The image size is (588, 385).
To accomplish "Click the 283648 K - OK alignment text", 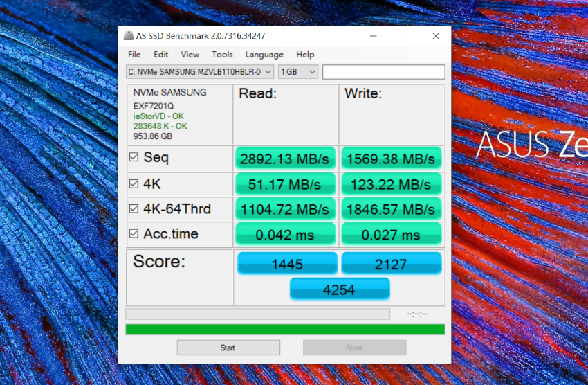I will [160, 126].
